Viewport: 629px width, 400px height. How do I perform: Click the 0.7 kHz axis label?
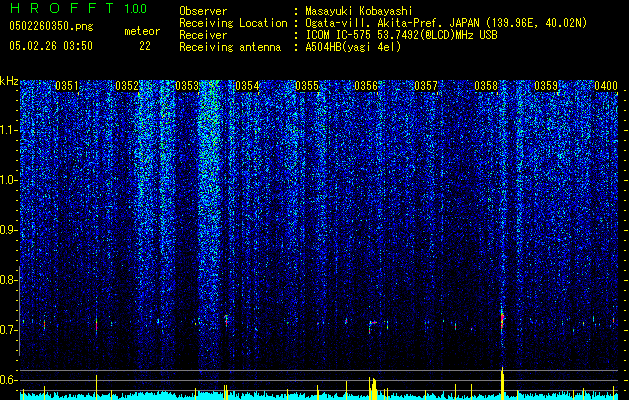[x=9, y=330]
